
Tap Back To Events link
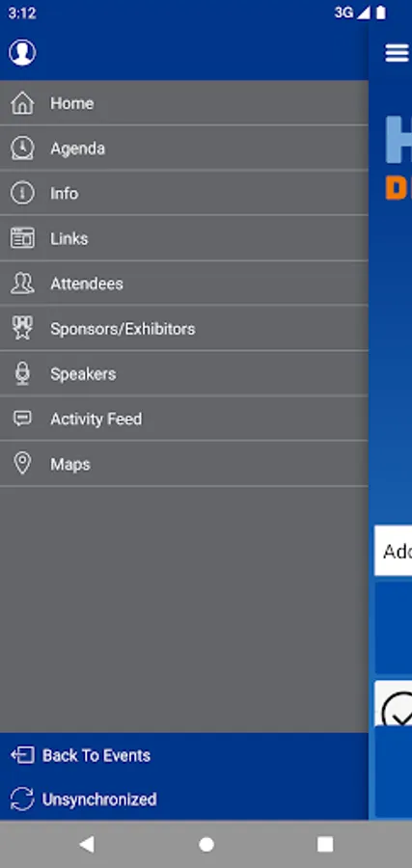pos(96,755)
